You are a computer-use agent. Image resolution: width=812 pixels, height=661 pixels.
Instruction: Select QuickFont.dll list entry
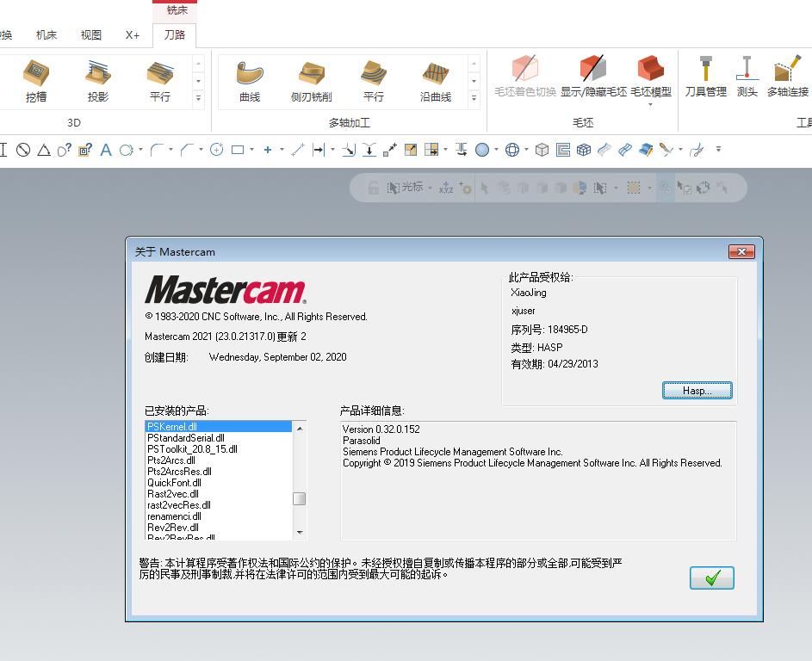tap(218, 483)
